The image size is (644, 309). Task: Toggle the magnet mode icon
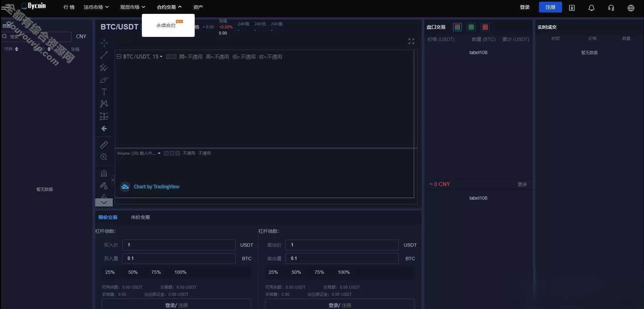(x=104, y=173)
